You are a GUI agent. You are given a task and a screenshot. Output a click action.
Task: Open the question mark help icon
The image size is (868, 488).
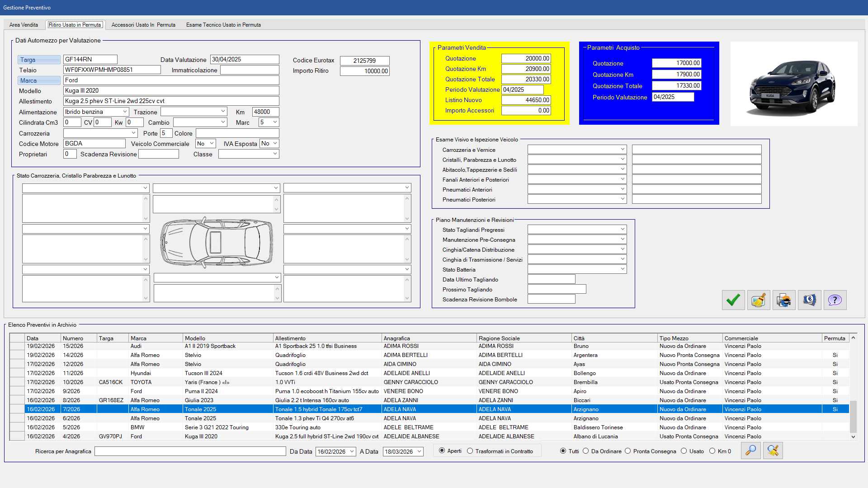835,300
